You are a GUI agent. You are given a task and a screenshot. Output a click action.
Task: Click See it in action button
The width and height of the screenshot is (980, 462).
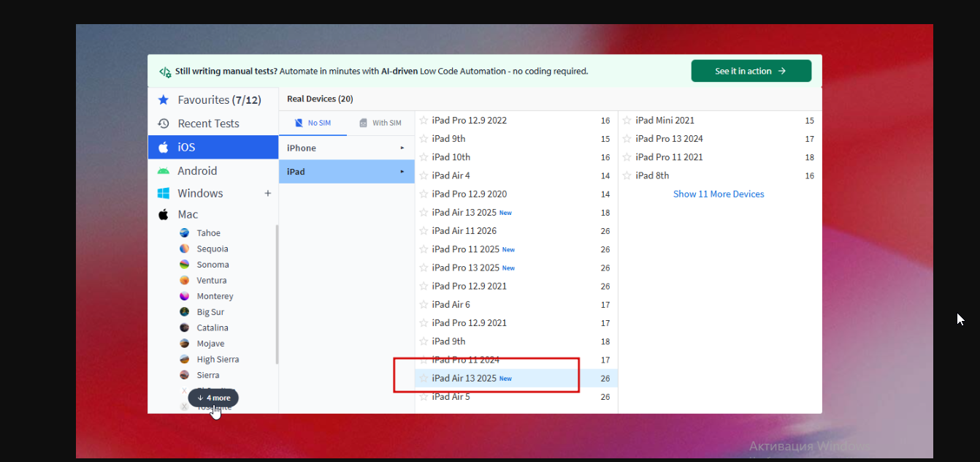tap(751, 71)
